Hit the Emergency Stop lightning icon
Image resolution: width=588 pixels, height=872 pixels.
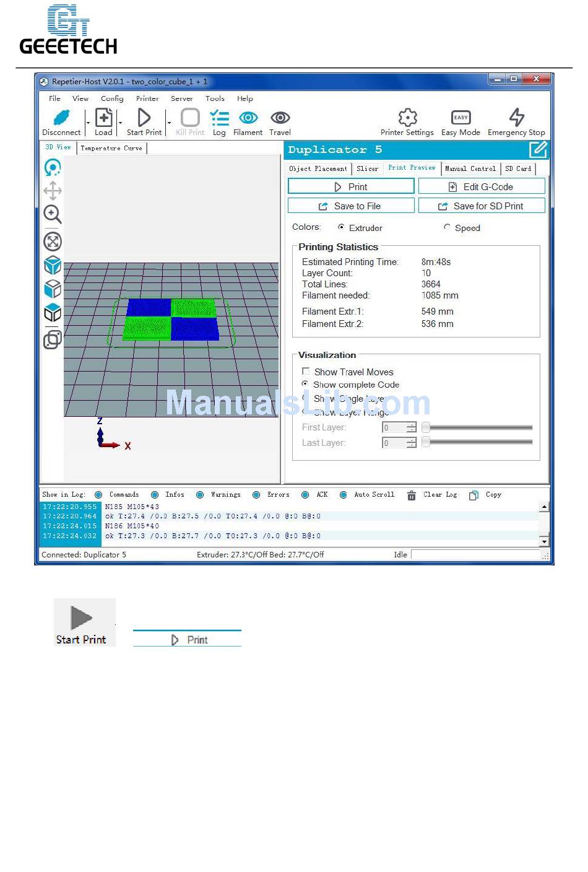coord(517,117)
